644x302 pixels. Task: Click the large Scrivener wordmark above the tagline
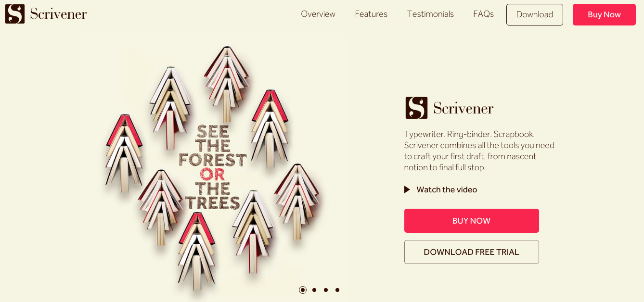pos(464,108)
